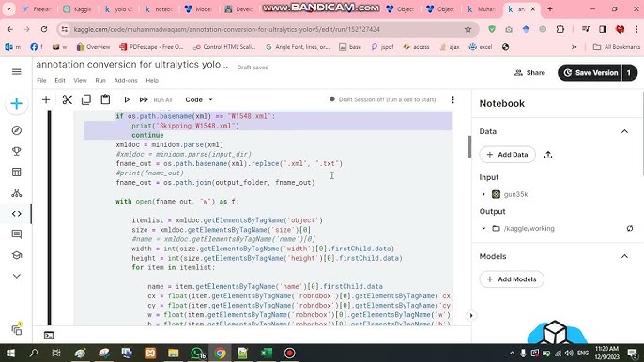This screenshot has height=362, width=644.
Task: Open the console panel icon at bottom left
Action: pyautogui.click(x=49, y=336)
